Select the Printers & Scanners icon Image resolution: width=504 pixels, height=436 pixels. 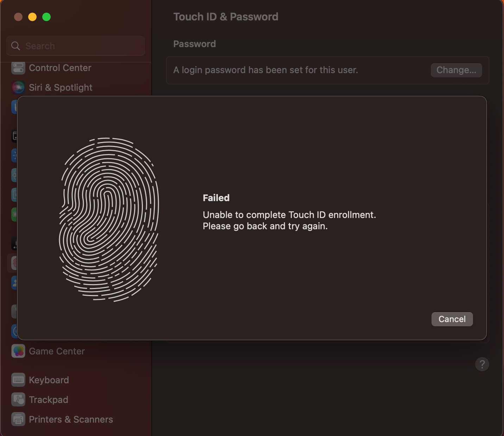18,419
